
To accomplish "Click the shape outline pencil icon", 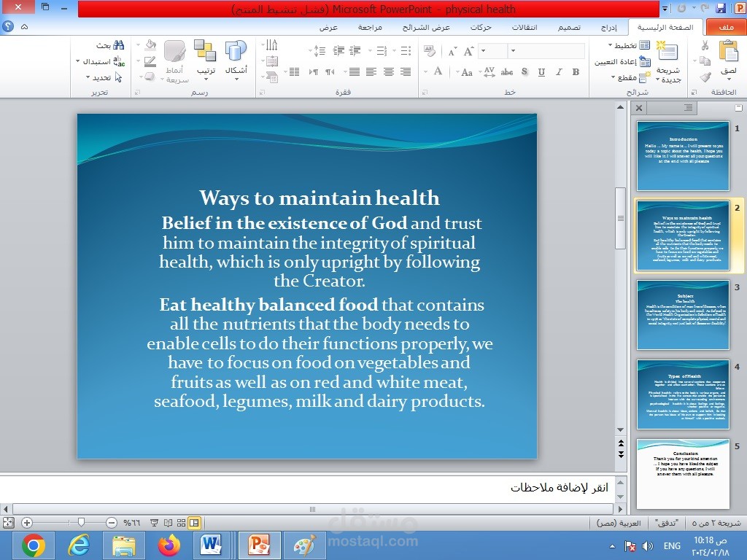I will 150,61.
